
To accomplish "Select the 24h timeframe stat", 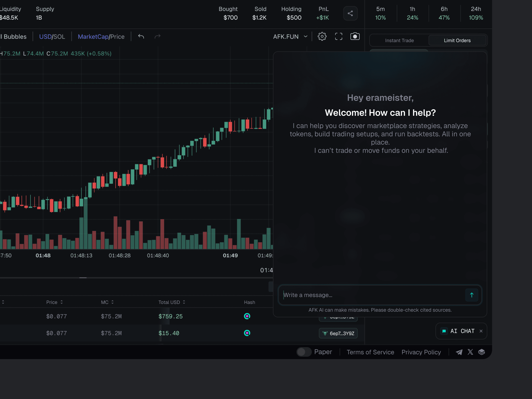I will point(476,13).
